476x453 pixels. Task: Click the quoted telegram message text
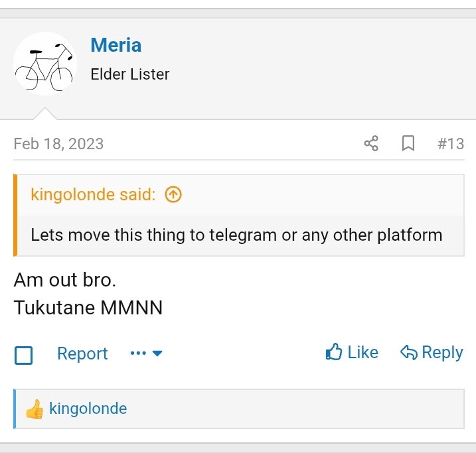pyautogui.click(x=236, y=235)
